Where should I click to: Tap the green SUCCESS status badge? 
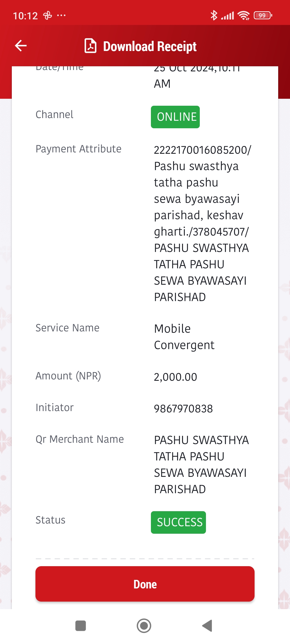pyautogui.click(x=178, y=522)
